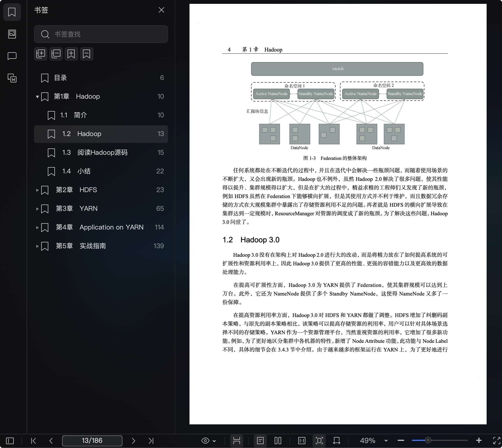The image size is (502, 448).
Task: Open the document conversion panel icon
Action: 12,78
